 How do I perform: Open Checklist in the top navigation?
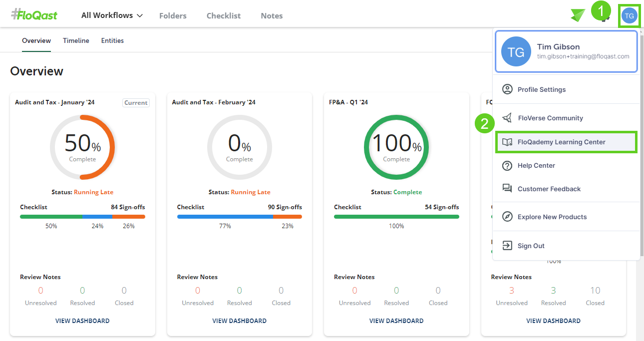(x=224, y=16)
